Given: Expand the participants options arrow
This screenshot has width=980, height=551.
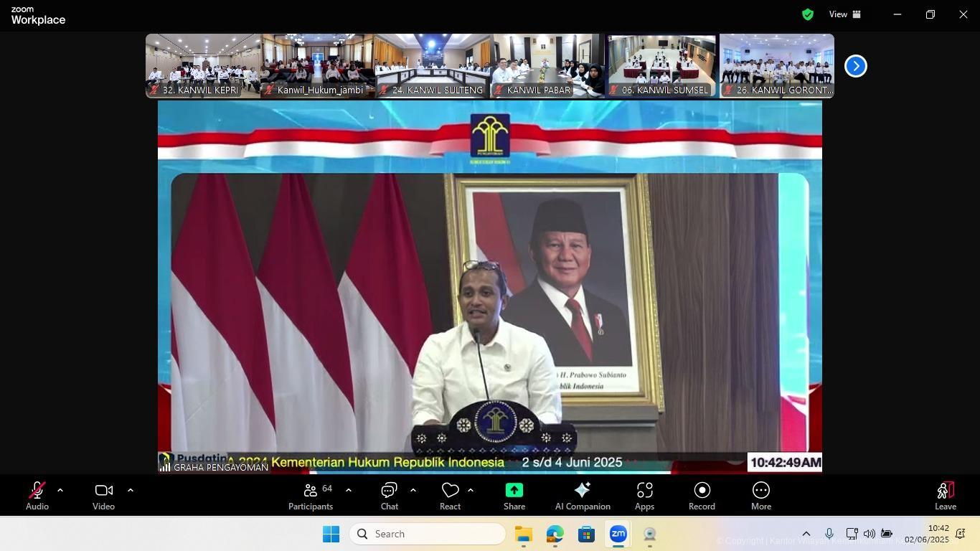Looking at the screenshot, I should [349, 490].
